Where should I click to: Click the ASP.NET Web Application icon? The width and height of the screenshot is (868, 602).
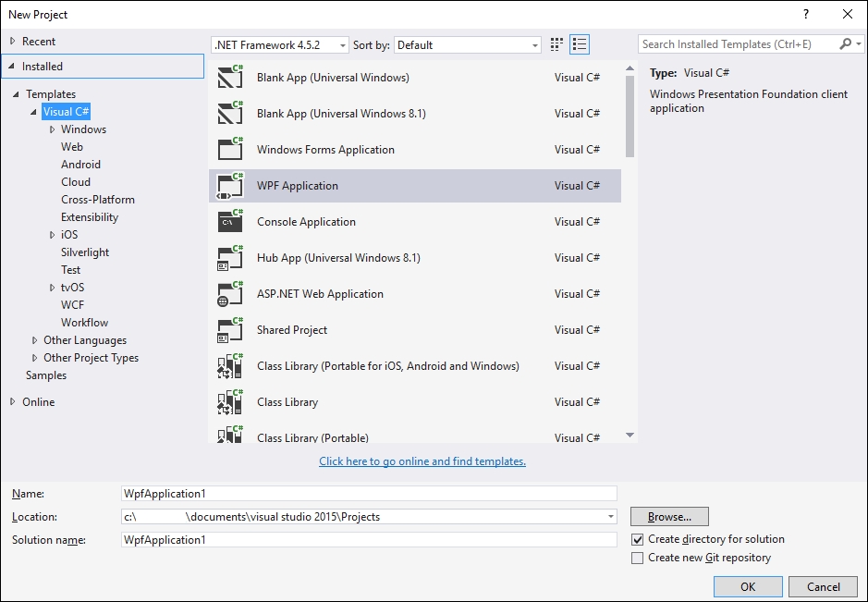pos(229,293)
